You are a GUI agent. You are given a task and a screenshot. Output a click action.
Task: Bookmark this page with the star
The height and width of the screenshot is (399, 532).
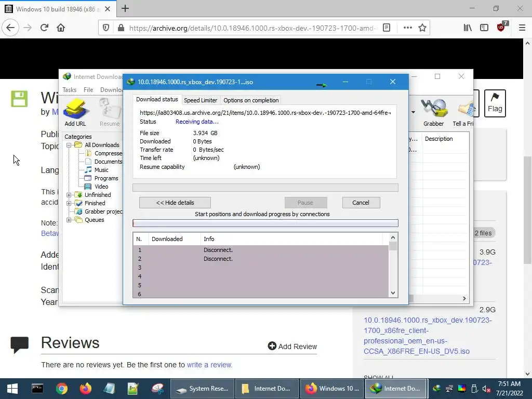(422, 28)
